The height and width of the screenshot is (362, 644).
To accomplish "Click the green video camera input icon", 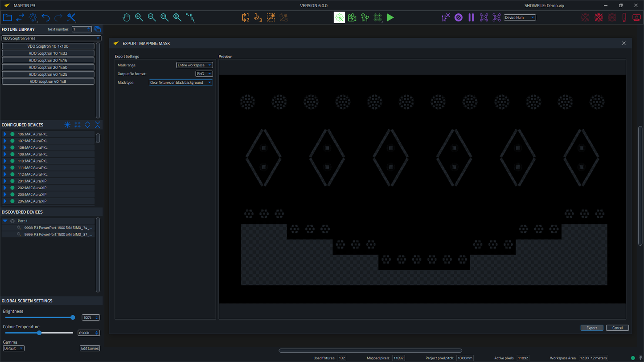I will click(352, 17).
